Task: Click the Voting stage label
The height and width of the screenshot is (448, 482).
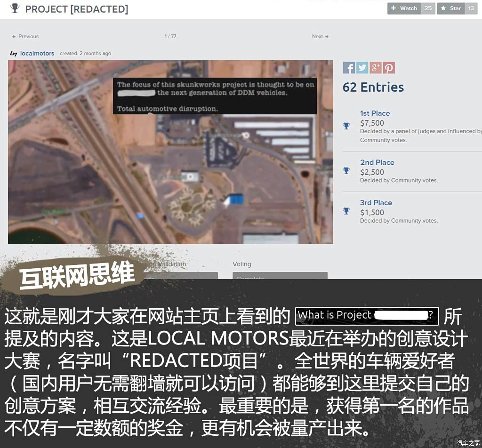Action: click(x=242, y=264)
